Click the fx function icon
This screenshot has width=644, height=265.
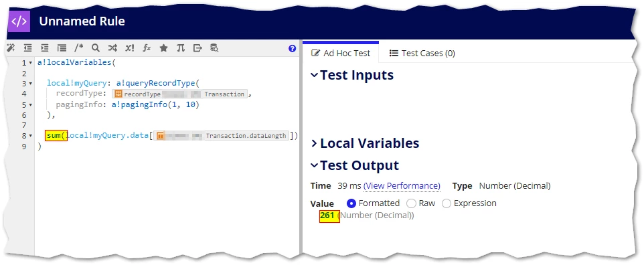tap(147, 48)
